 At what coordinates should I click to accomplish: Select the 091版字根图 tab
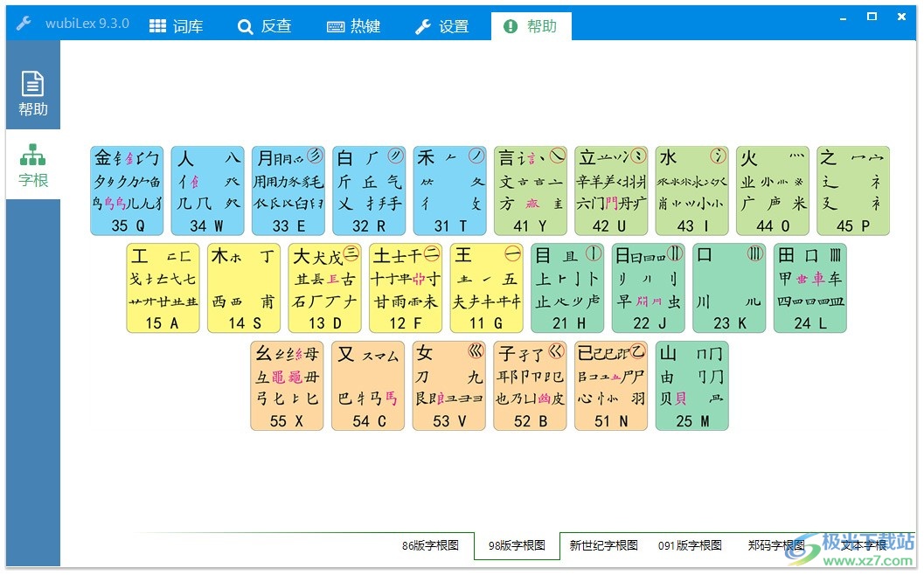689,545
